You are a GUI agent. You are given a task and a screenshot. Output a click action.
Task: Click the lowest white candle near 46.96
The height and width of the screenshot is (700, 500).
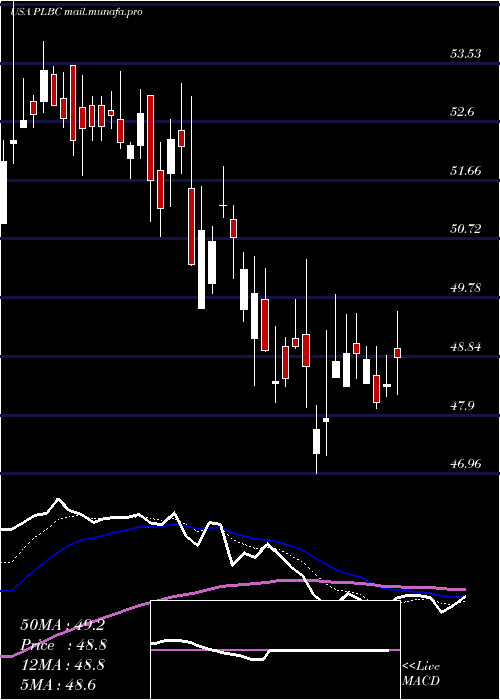(317, 442)
